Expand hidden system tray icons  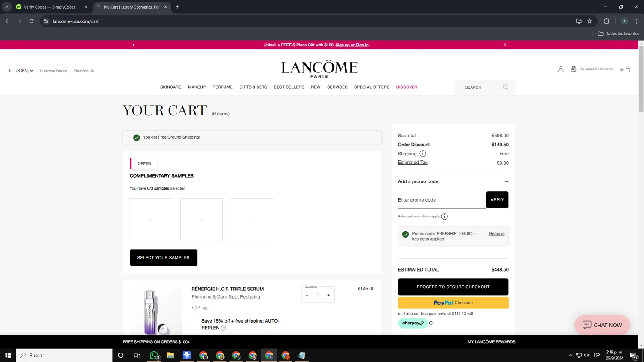coord(571,355)
